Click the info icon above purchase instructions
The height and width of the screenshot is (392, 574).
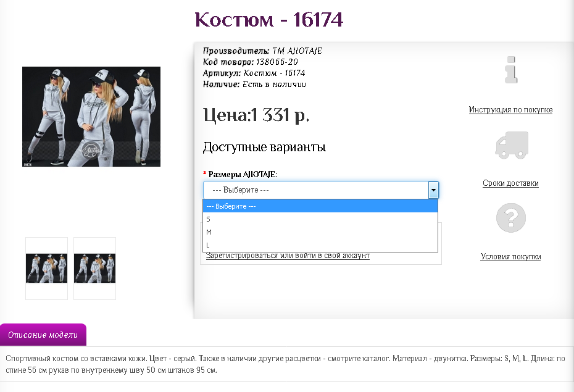tap(511, 70)
